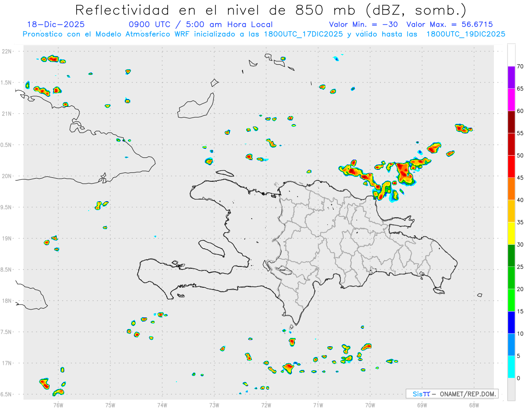The height and width of the screenshot is (411, 532).
Task: Click the colorbar scale number "45"
Action: [520, 178]
